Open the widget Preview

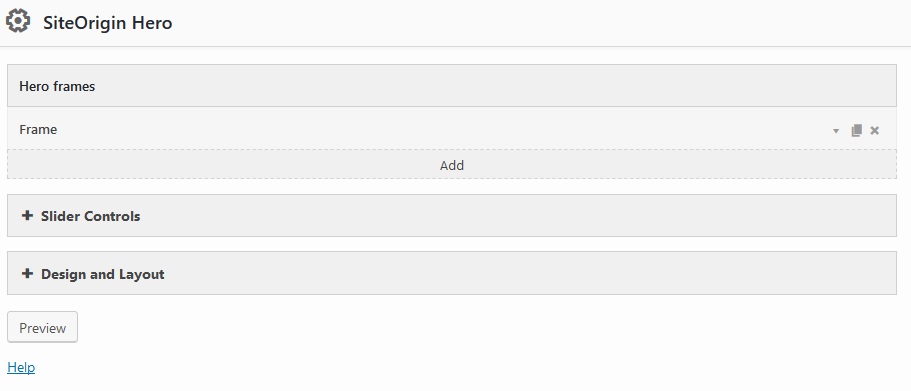(42, 327)
